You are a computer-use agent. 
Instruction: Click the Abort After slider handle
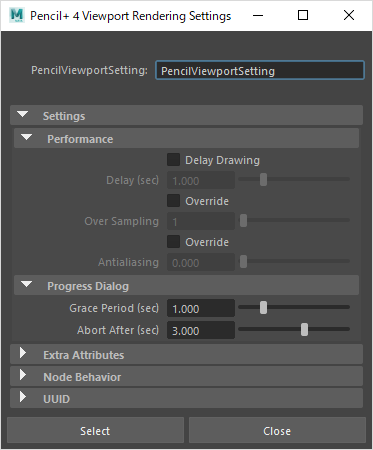[304, 329]
